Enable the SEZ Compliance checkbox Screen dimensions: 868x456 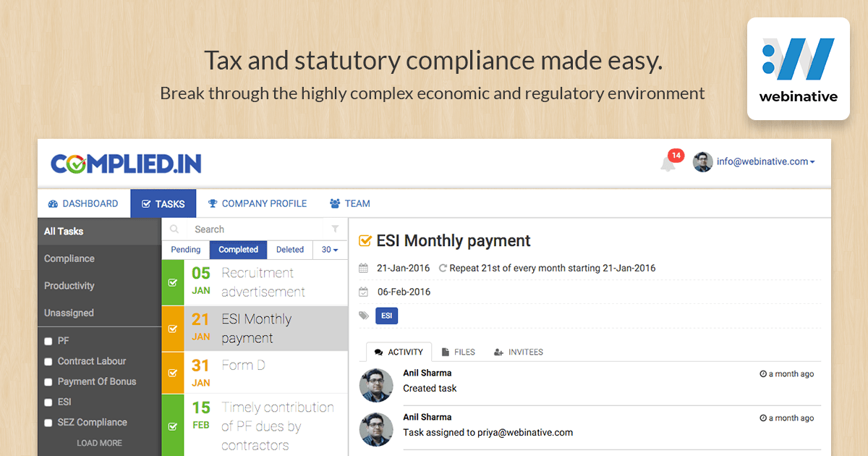click(x=48, y=422)
